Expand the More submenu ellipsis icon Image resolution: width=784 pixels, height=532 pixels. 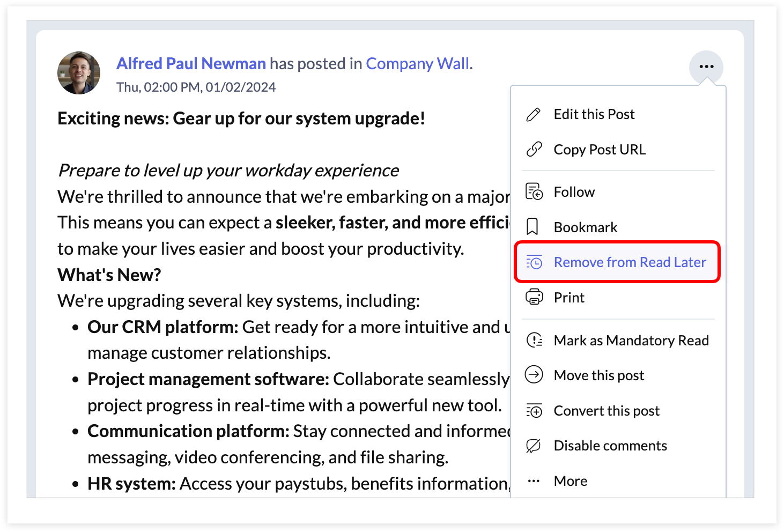[534, 481]
